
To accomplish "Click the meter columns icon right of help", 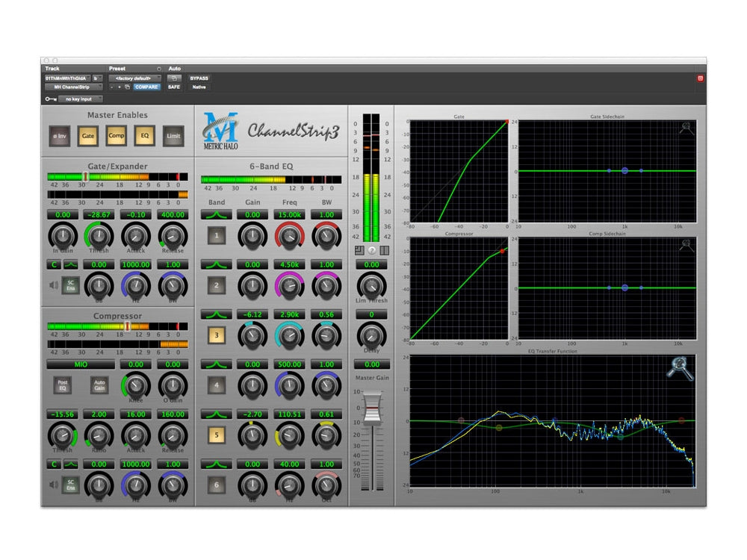I will click(385, 250).
